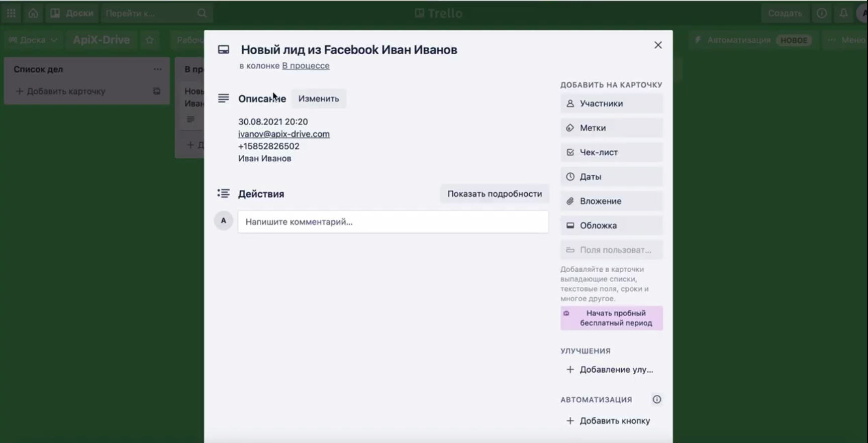Image resolution: width=868 pixels, height=443 pixels.
Task: Add members via Участники button
Action: coord(612,103)
